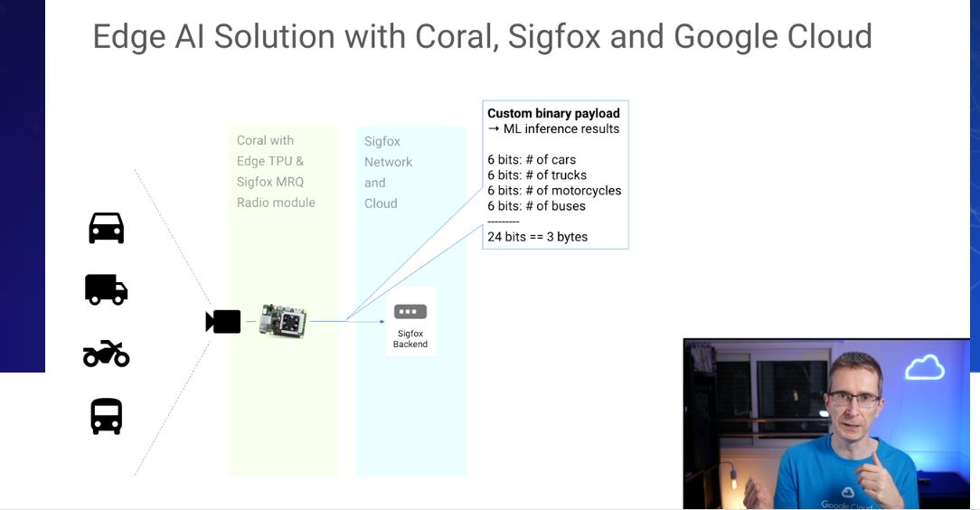
Task: Click the 'Edge TPU &' label
Action: click(270, 161)
